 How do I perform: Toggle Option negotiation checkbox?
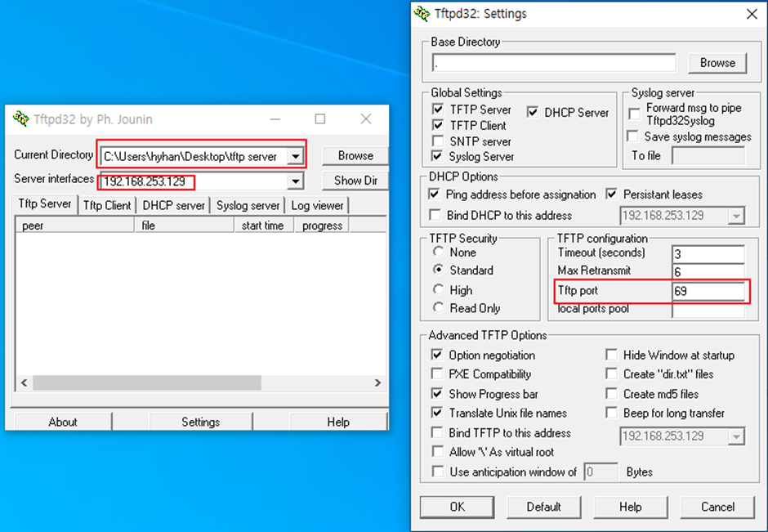[437, 355]
